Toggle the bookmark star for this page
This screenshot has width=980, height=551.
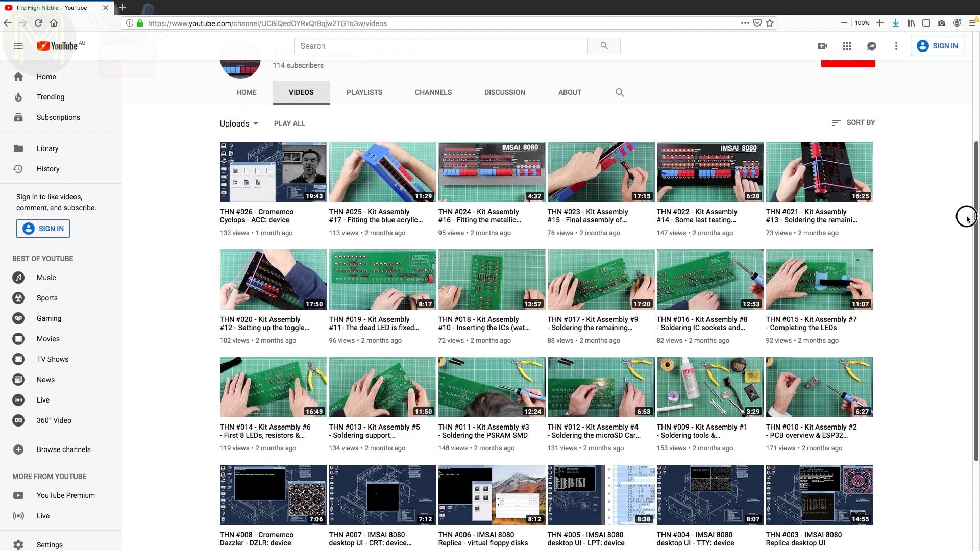pyautogui.click(x=770, y=23)
